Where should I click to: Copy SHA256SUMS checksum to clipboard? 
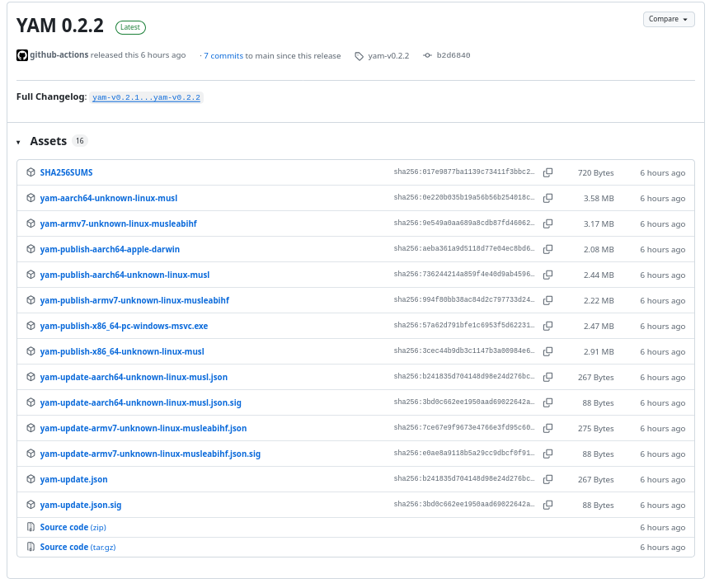tap(547, 172)
